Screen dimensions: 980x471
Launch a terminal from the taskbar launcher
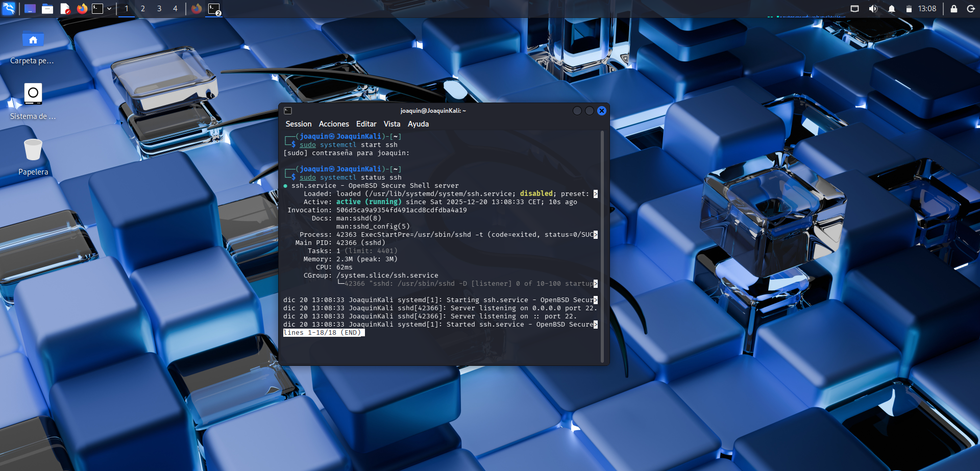click(x=99, y=9)
